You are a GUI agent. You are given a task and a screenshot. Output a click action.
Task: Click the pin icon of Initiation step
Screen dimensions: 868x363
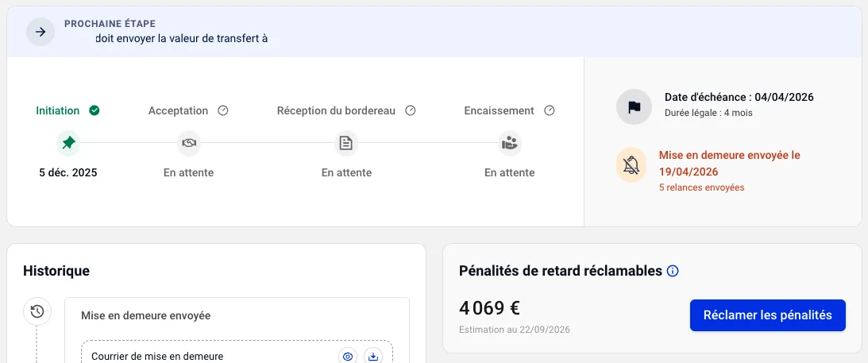[68, 143]
